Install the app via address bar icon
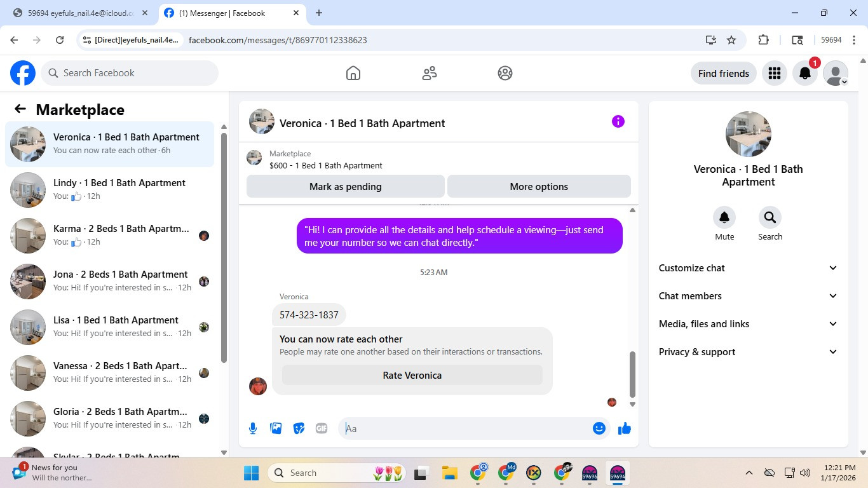Viewport: 868px width, 488px height. (710, 40)
